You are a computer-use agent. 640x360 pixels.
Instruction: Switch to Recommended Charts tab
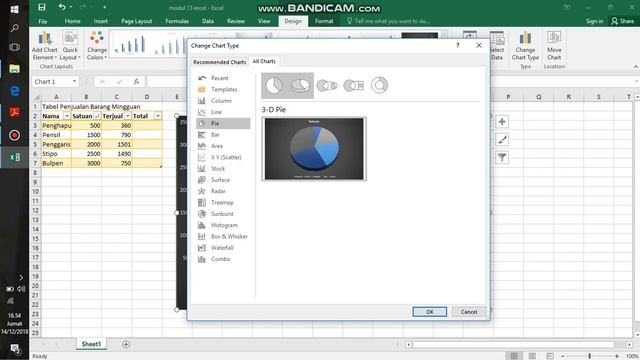click(x=220, y=62)
